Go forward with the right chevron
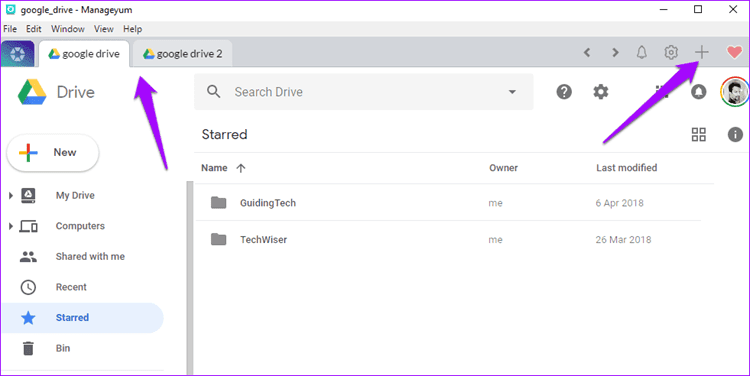This screenshot has height=376, width=750. tap(615, 53)
